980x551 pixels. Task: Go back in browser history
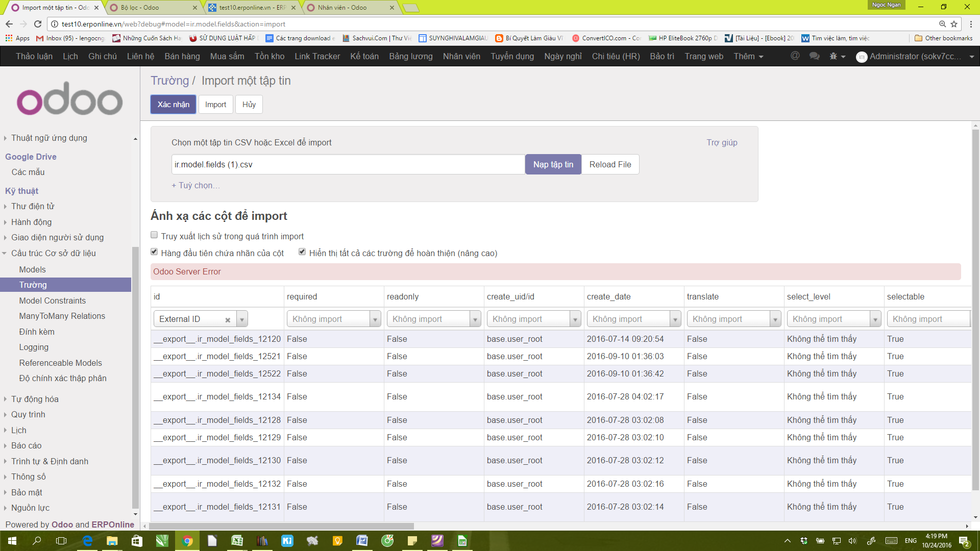point(9,24)
